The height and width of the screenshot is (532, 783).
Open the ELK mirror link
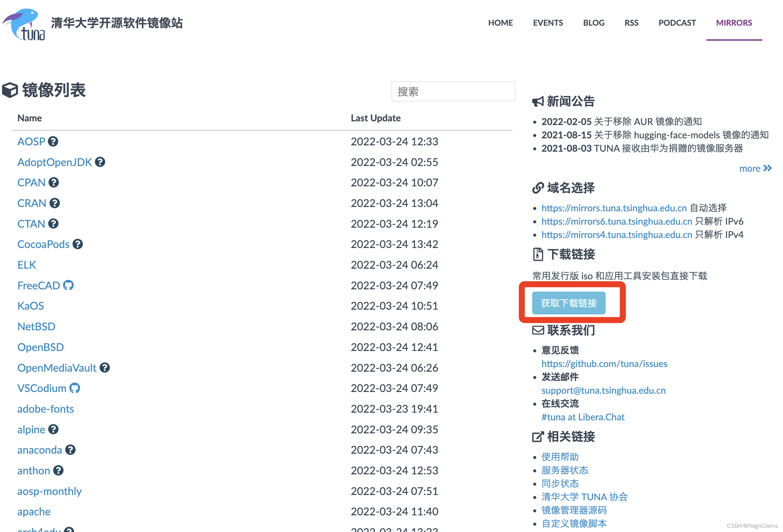click(27, 265)
